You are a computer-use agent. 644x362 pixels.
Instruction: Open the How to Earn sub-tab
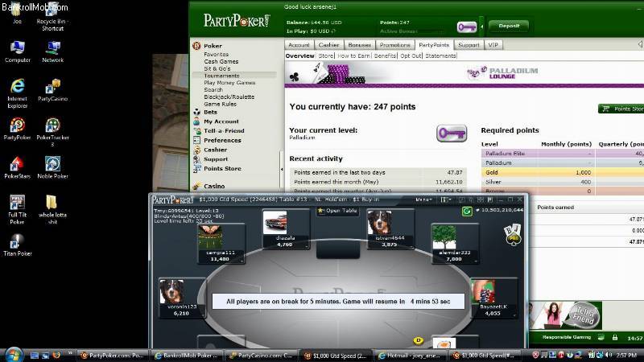tap(353, 56)
